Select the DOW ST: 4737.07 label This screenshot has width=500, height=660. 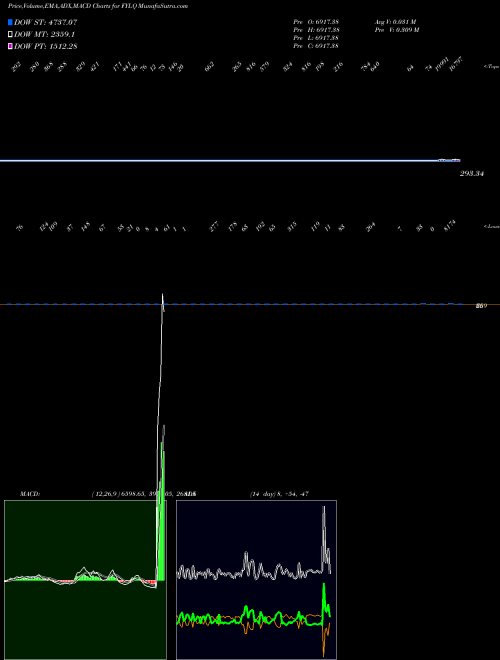[x=45, y=22]
